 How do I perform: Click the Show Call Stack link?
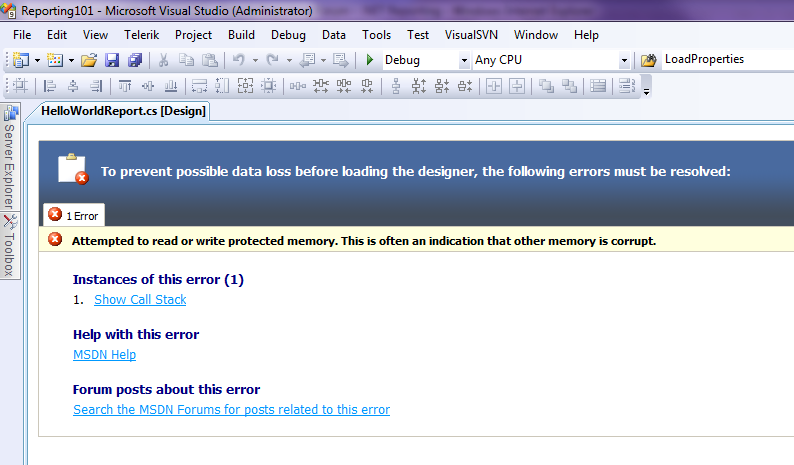(x=140, y=300)
